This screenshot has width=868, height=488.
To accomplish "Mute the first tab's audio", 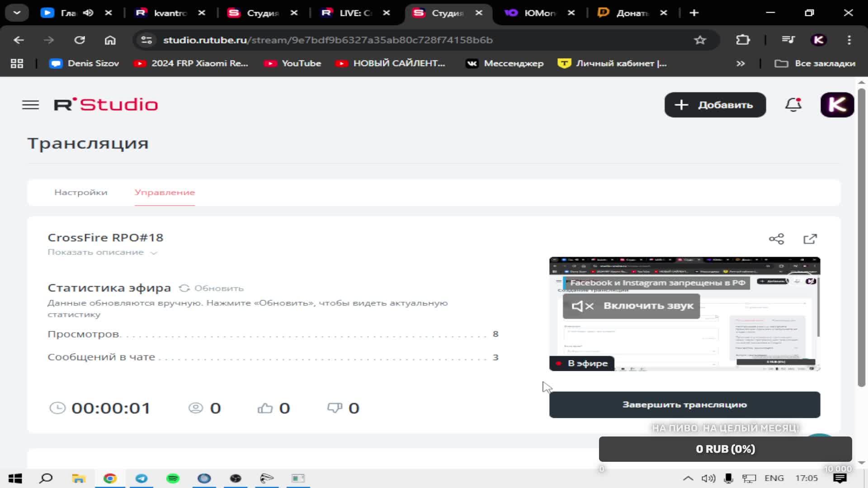I will [88, 13].
